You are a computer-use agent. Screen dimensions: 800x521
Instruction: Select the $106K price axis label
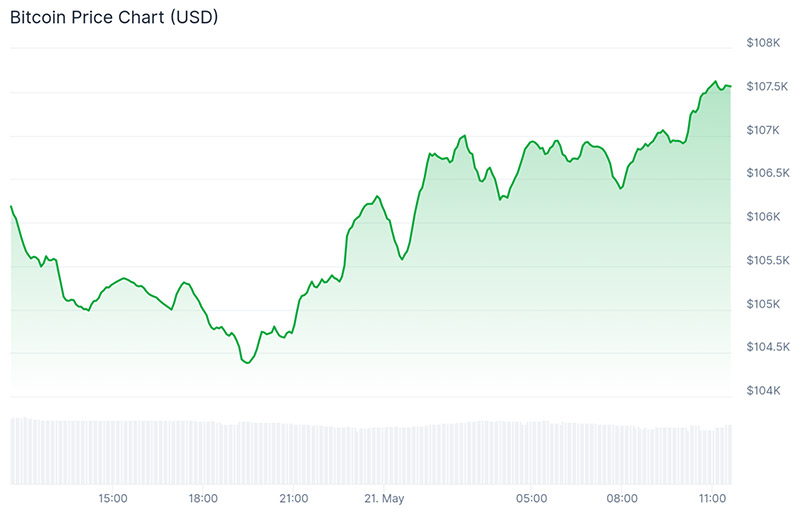pos(763,217)
